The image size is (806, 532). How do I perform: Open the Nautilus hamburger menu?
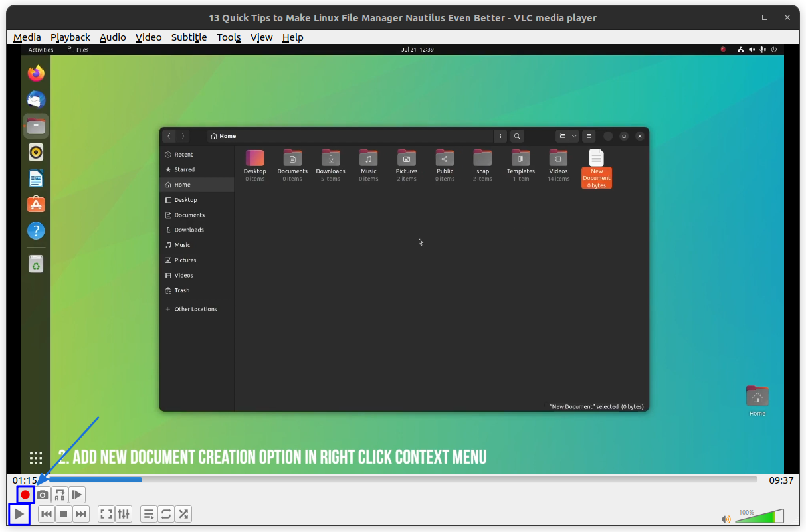coord(589,136)
